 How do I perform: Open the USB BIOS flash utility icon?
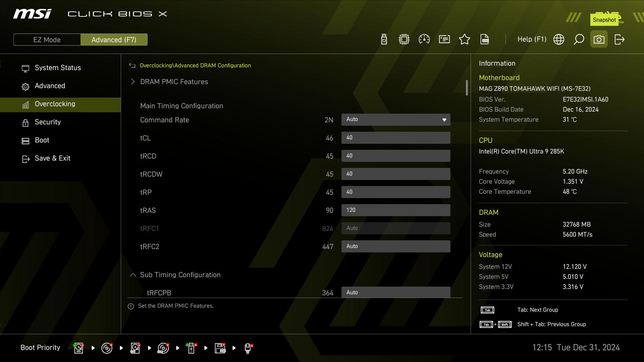coord(384,40)
